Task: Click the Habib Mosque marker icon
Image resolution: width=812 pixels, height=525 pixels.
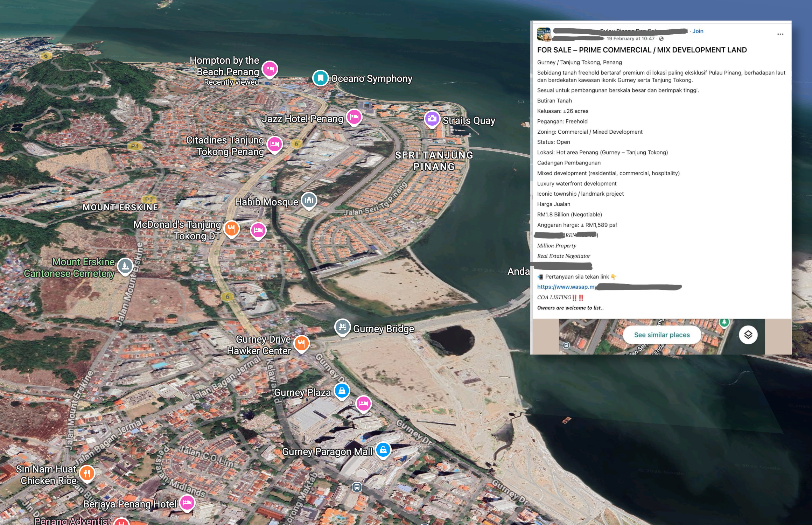Action: [x=309, y=200]
